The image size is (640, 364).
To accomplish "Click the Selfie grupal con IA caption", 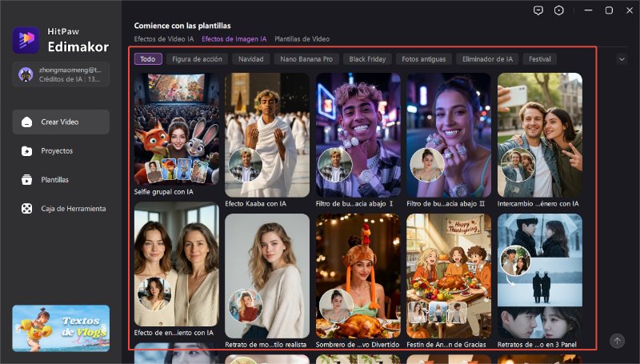I will coord(164,192).
